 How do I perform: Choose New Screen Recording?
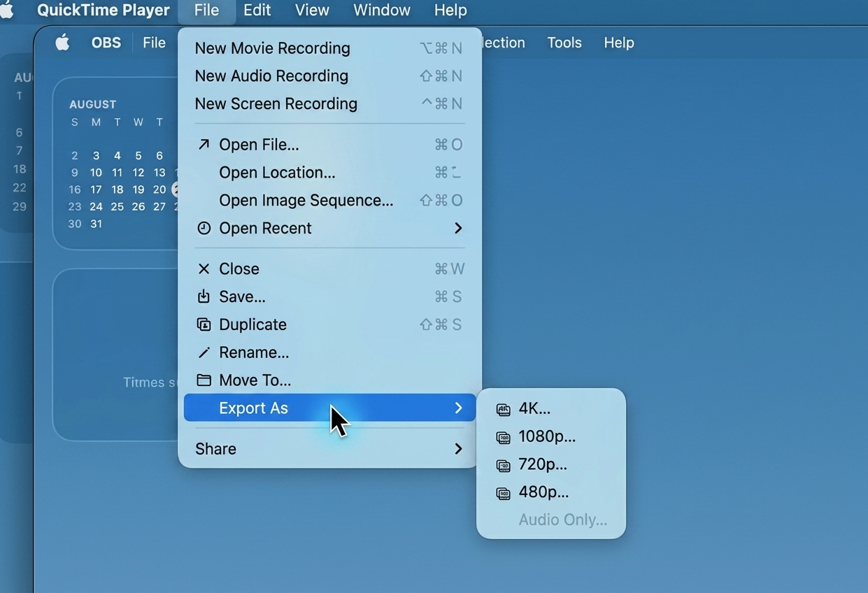click(x=329, y=103)
